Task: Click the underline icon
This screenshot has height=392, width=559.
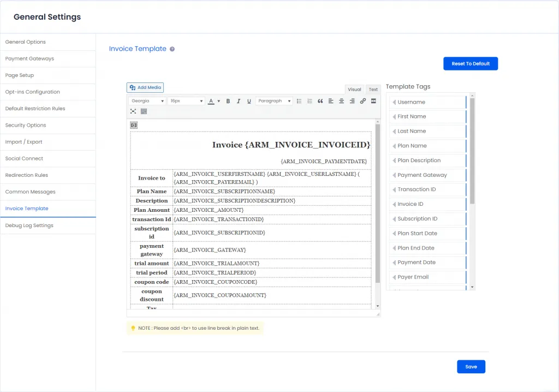Action: click(x=249, y=101)
